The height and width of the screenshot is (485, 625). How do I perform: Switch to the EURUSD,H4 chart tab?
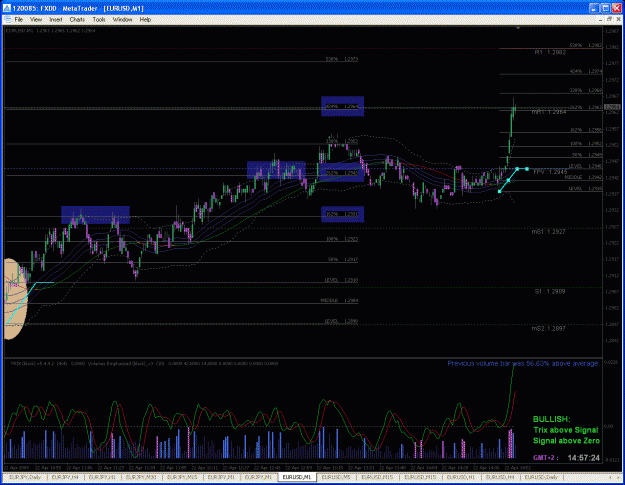500,477
